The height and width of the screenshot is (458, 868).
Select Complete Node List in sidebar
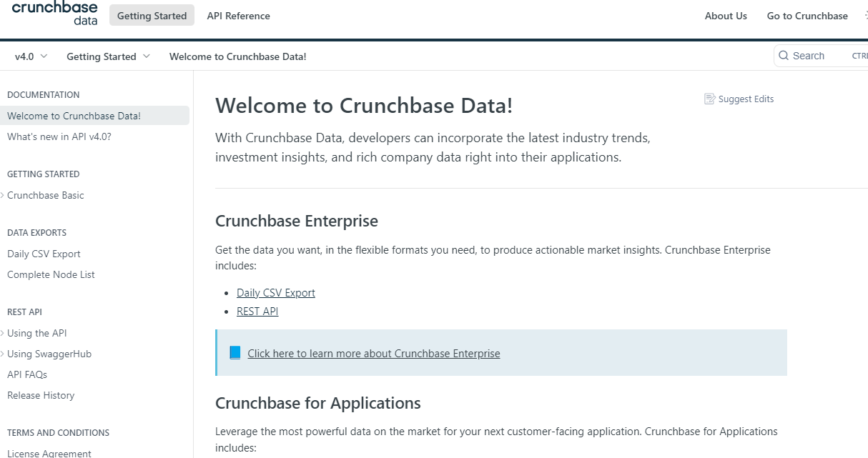[x=51, y=274]
